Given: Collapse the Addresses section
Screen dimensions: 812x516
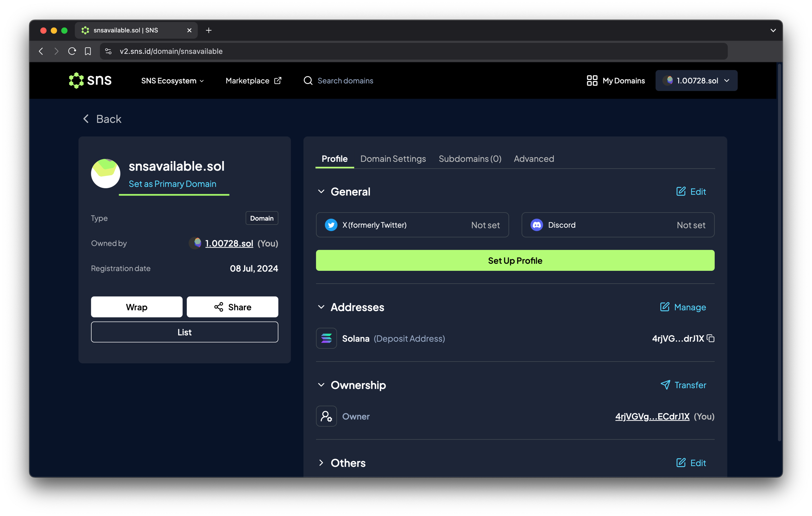Looking at the screenshot, I should click(321, 307).
